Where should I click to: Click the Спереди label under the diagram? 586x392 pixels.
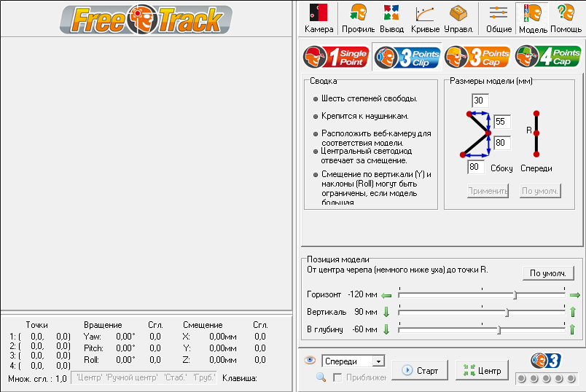(x=536, y=168)
